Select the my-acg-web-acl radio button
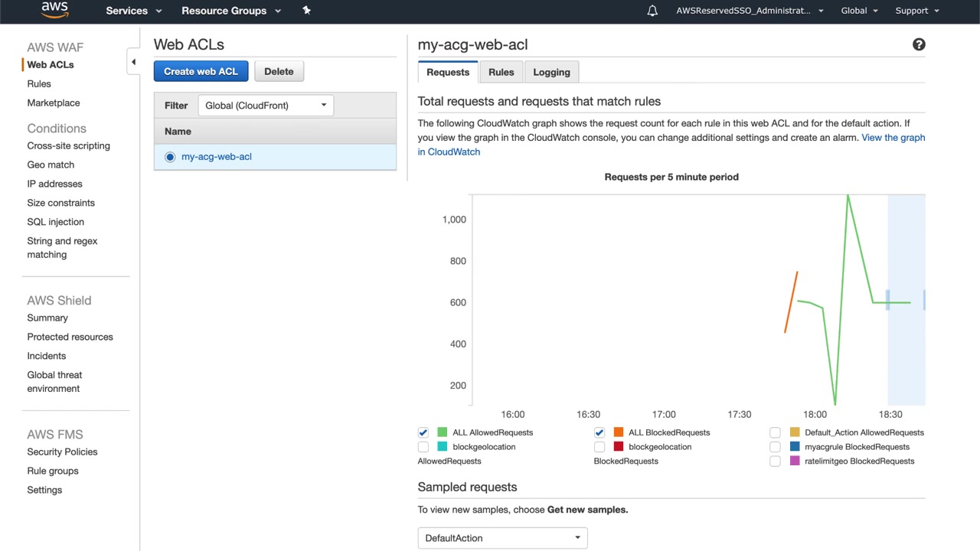 point(170,157)
